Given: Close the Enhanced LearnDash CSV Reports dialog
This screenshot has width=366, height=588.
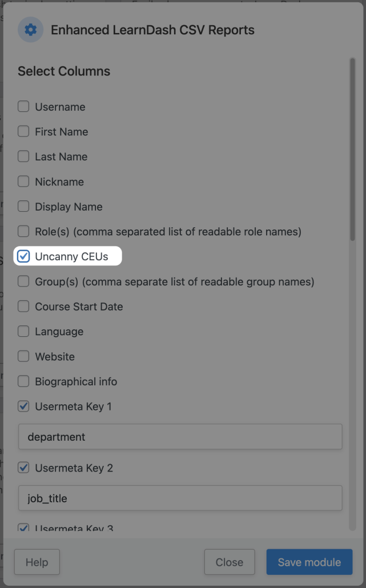Looking at the screenshot, I should 230,562.
